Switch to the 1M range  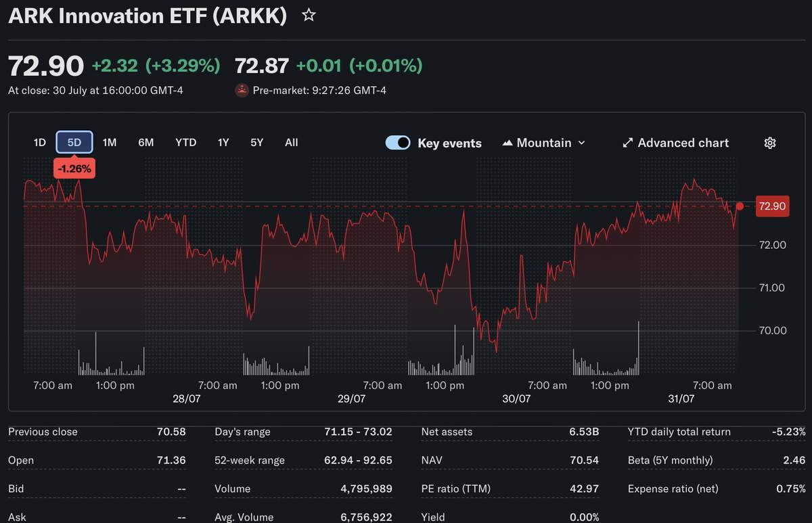[x=110, y=142]
